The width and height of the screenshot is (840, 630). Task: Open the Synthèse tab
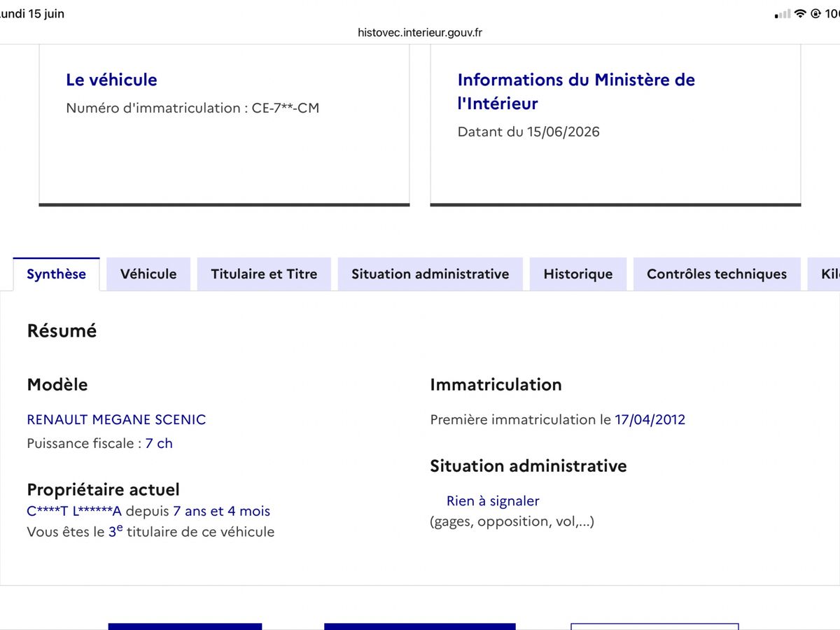[x=56, y=274]
